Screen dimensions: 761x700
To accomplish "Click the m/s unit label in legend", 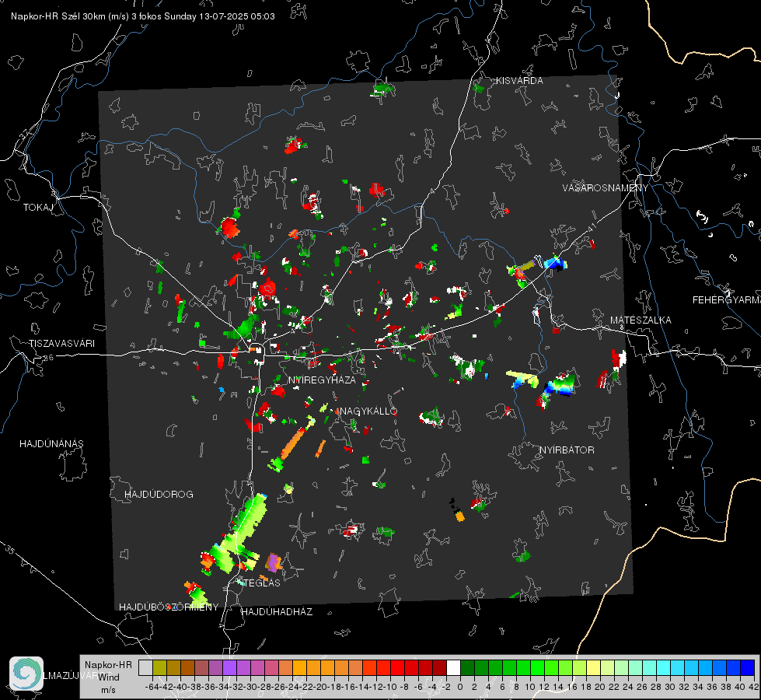I will (108, 690).
